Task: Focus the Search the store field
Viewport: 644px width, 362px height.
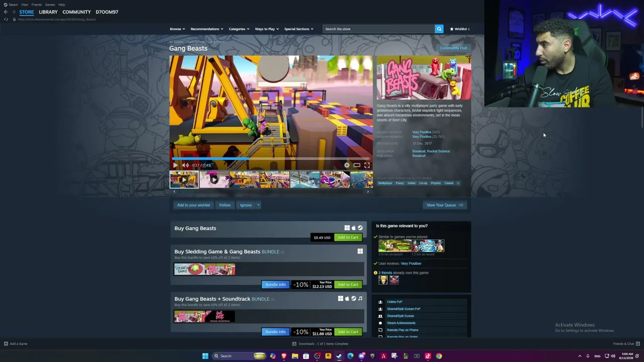Action: click(379, 29)
